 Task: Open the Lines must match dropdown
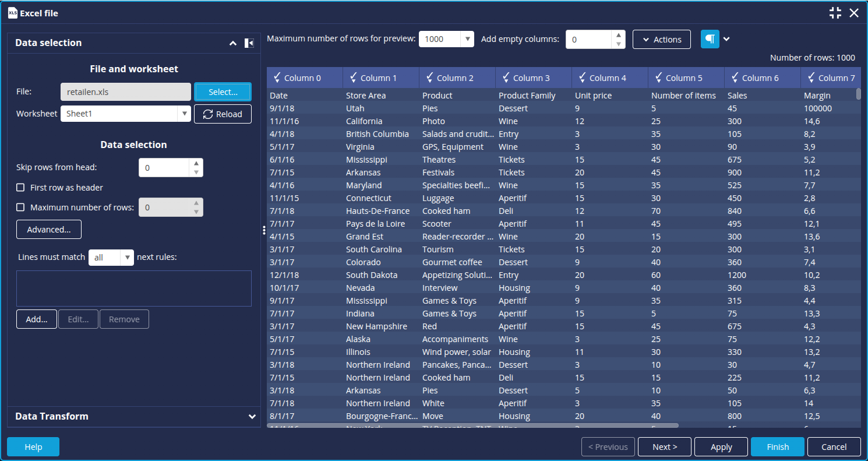tap(111, 257)
